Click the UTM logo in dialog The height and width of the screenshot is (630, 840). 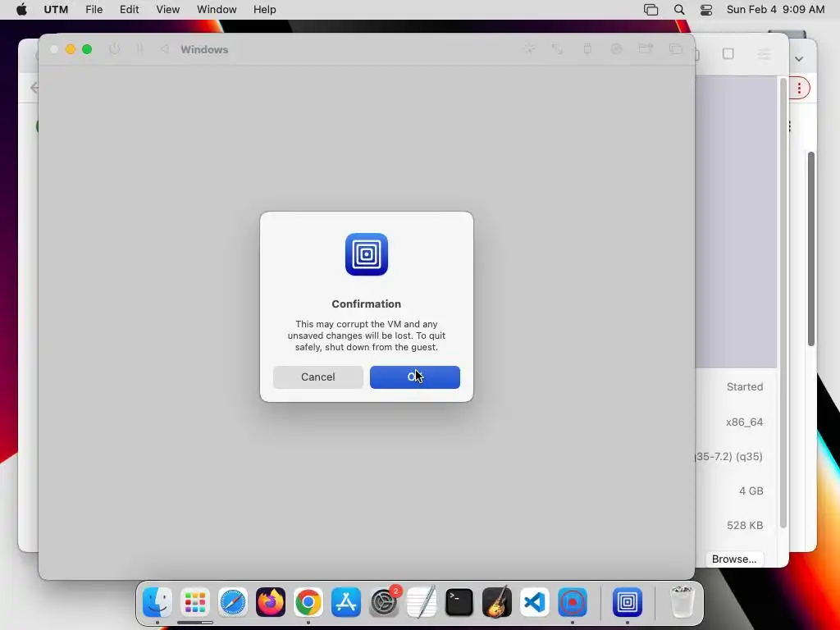pyautogui.click(x=367, y=254)
